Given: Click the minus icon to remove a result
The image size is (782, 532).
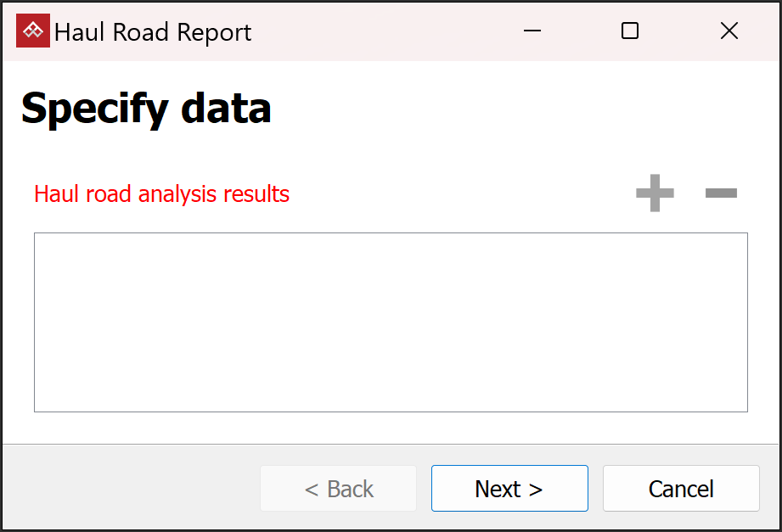Looking at the screenshot, I should pyautogui.click(x=721, y=193).
